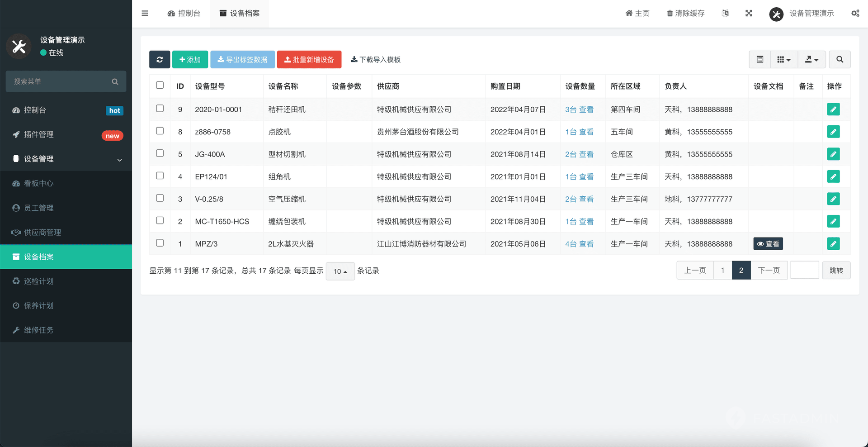The height and width of the screenshot is (447, 868).
Task: Click the 添加 add button
Action: tap(190, 59)
